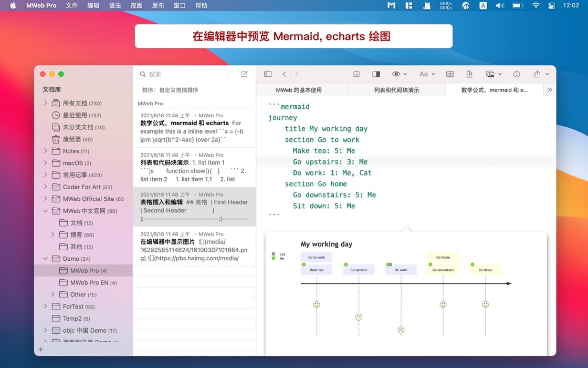The height and width of the screenshot is (368, 588).
Task: Click the insert image icon
Action: tap(490, 74)
